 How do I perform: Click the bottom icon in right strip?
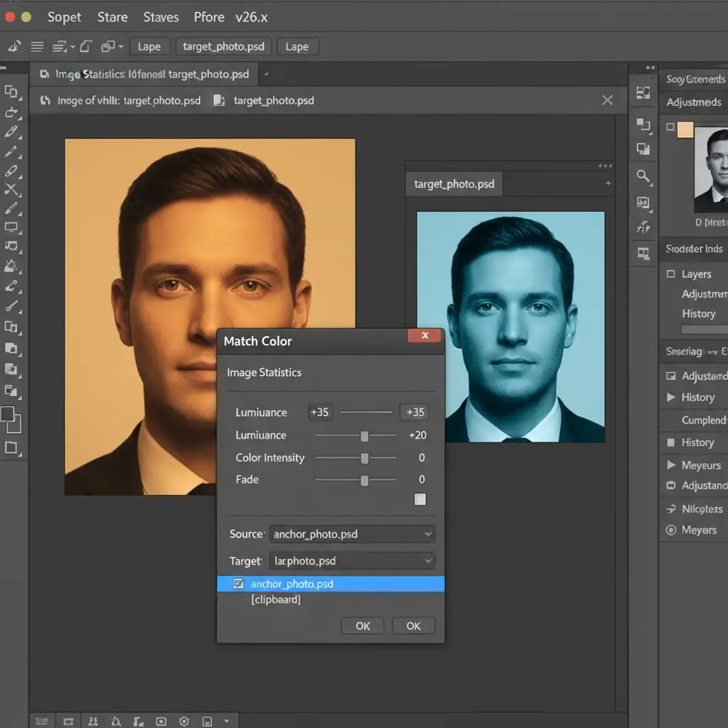(643, 253)
